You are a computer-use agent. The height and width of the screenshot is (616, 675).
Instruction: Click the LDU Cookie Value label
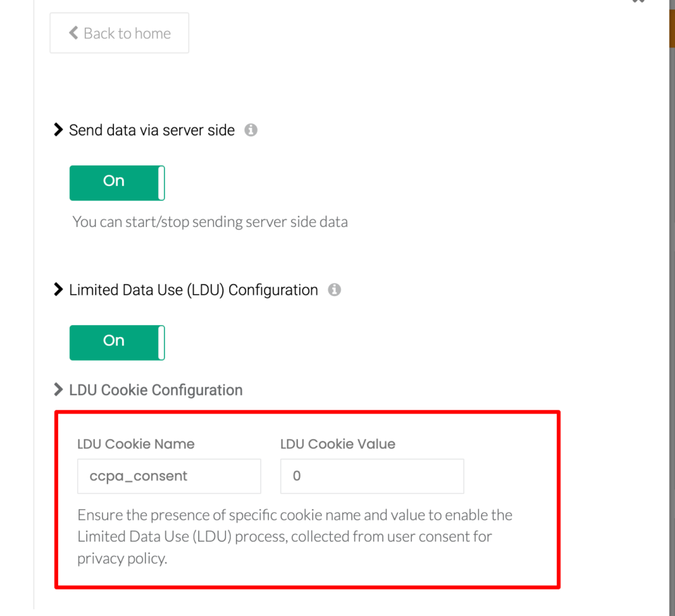tap(338, 444)
